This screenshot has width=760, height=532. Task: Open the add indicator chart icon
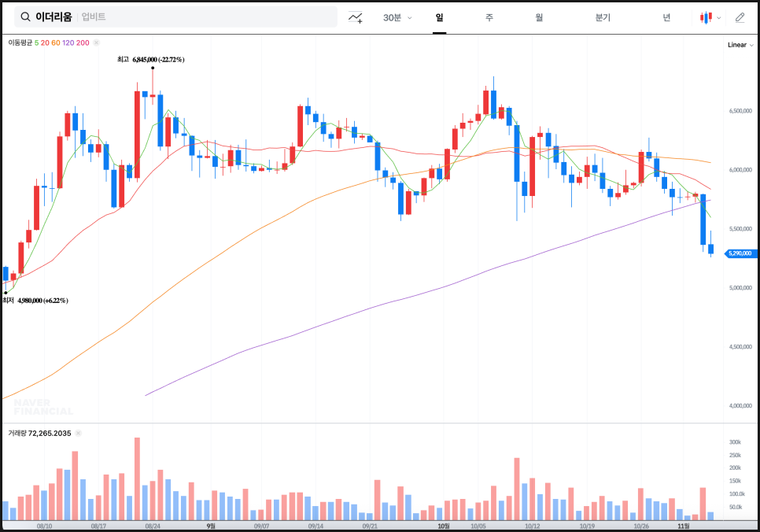point(356,17)
